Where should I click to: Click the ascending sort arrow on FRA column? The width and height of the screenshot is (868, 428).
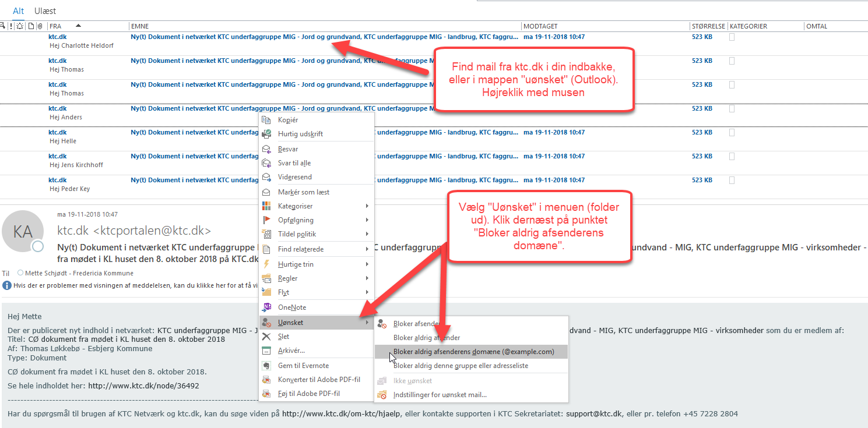click(78, 26)
